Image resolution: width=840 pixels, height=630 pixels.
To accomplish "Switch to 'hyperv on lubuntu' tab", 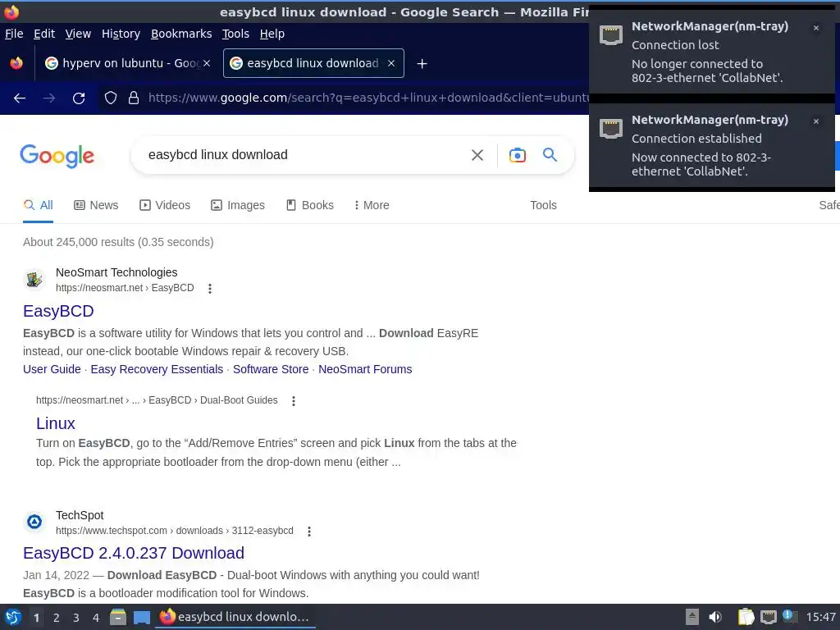I will 127,63.
